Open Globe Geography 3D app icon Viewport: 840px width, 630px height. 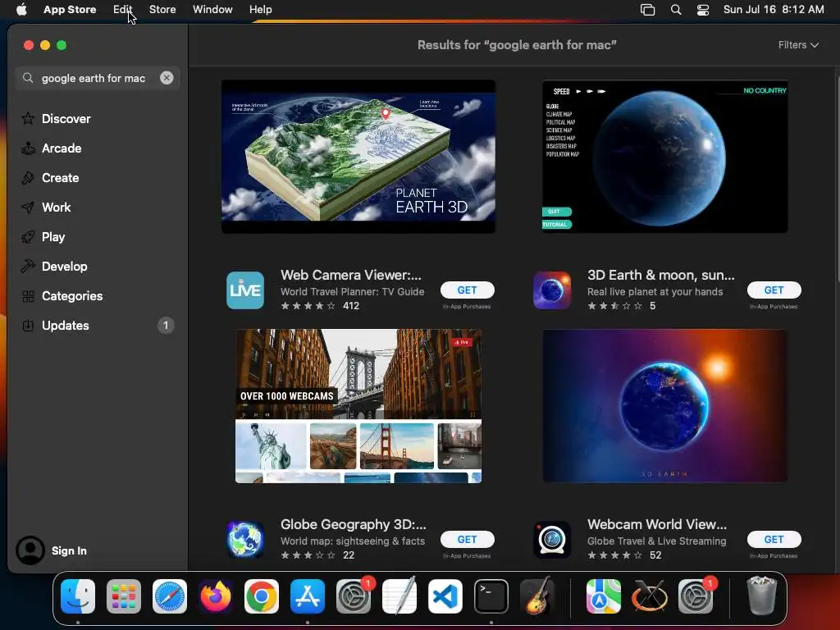245,540
